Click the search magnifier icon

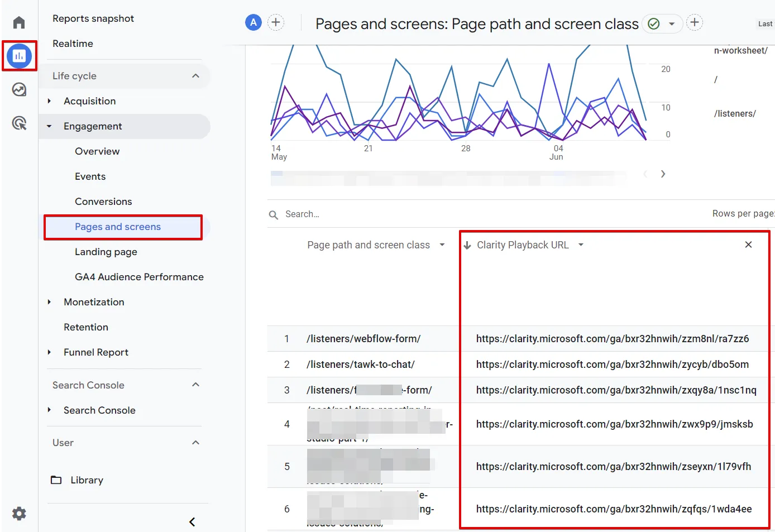tap(274, 215)
